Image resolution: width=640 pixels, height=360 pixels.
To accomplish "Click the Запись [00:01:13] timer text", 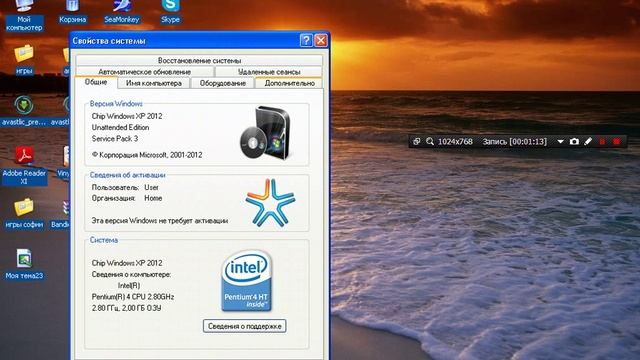I will [x=514, y=142].
